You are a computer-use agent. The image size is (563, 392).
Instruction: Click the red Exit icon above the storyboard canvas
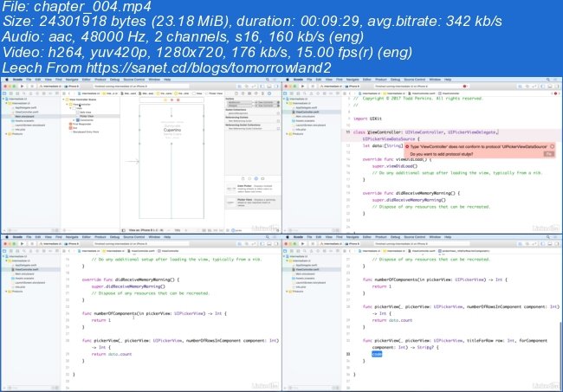pyautogui.click(x=178, y=100)
